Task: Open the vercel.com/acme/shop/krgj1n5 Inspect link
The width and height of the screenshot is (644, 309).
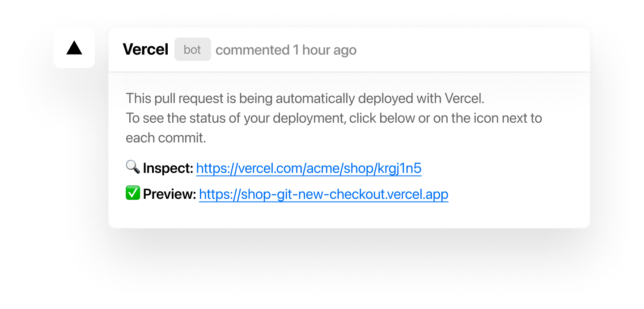Action: 309,168
